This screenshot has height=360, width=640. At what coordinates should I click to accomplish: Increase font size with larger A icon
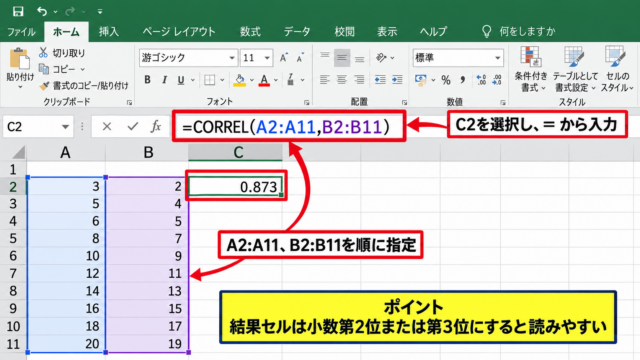(x=284, y=58)
